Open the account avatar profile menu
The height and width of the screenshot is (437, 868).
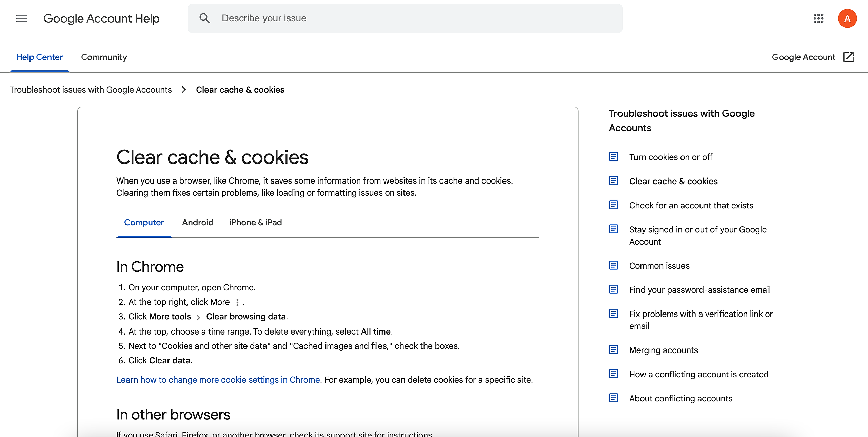(847, 18)
